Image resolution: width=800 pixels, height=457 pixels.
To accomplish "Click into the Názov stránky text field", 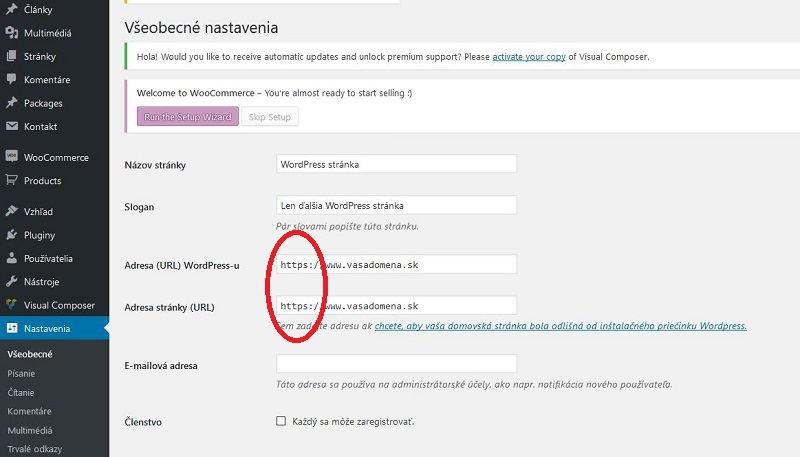I will [x=396, y=164].
